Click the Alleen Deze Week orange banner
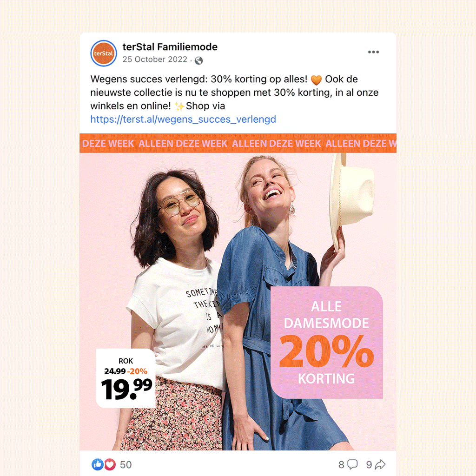476x476 pixels. pyautogui.click(x=238, y=143)
